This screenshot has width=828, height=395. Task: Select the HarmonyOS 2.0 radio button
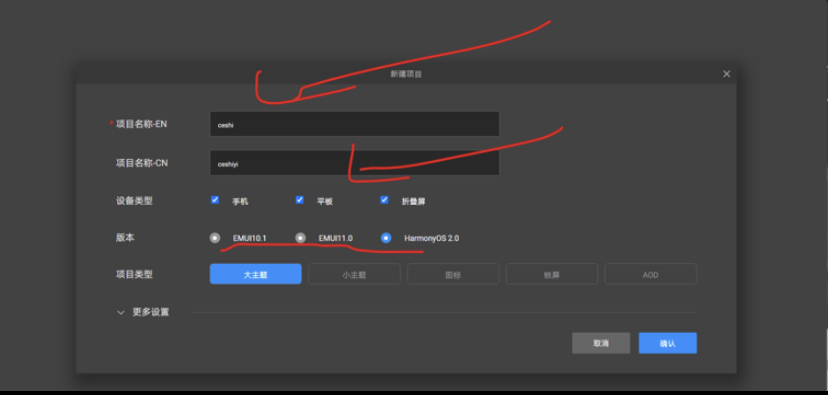tap(386, 238)
